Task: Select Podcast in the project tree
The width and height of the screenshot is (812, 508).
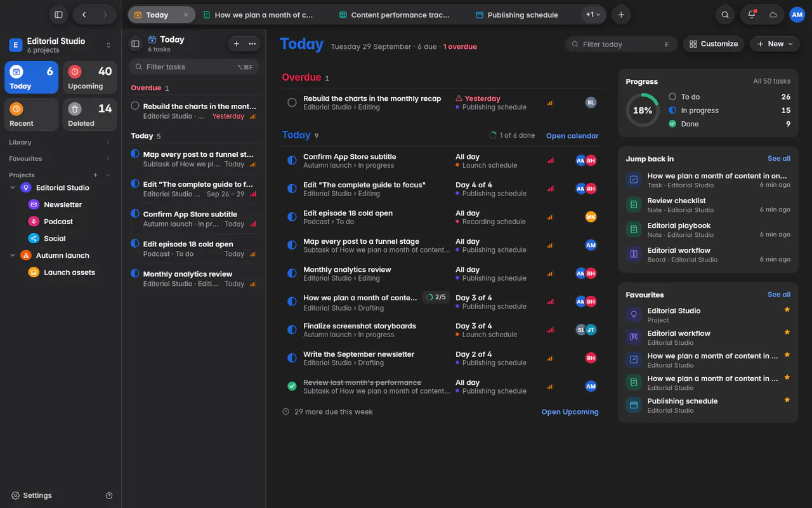Action: click(x=58, y=222)
